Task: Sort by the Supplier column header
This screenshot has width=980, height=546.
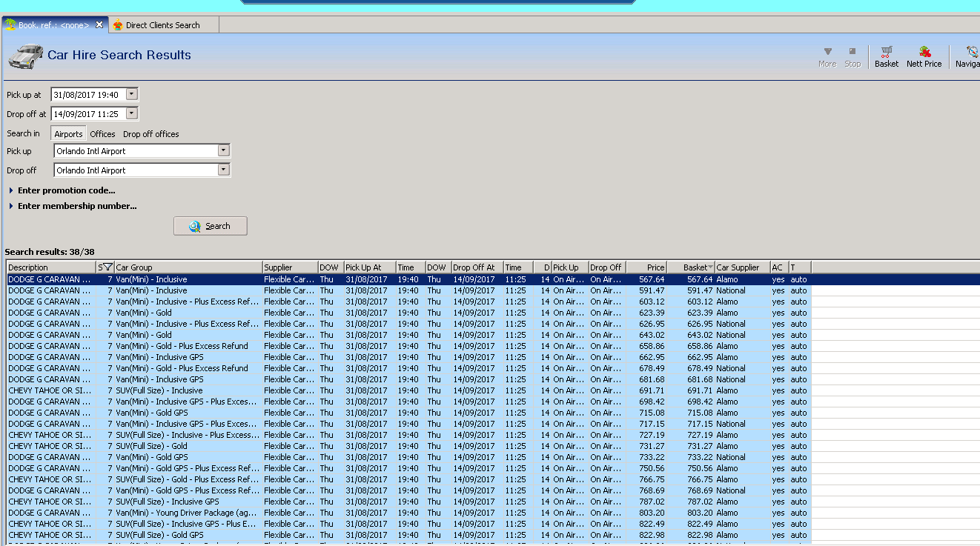Action: [x=290, y=267]
